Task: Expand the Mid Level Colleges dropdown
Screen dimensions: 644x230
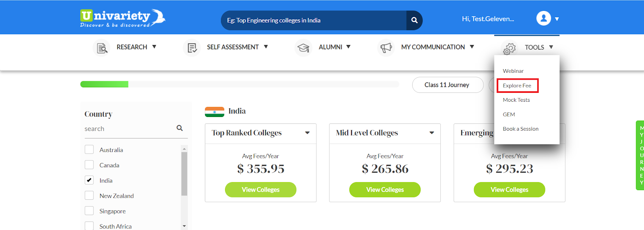Action: pyautogui.click(x=432, y=133)
